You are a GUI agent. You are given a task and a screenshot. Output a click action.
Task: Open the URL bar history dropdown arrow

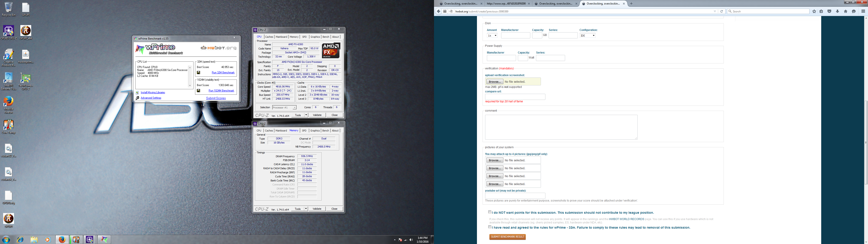click(x=715, y=12)
